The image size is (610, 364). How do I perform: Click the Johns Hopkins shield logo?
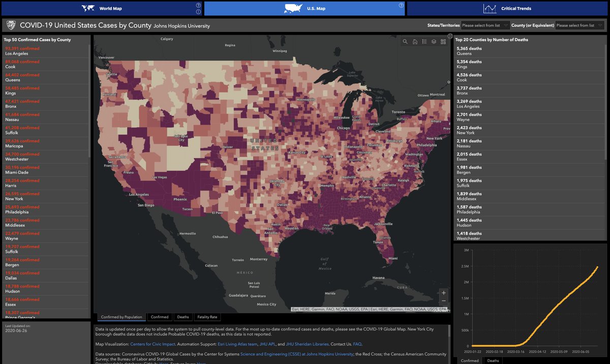tap(11, 25)
